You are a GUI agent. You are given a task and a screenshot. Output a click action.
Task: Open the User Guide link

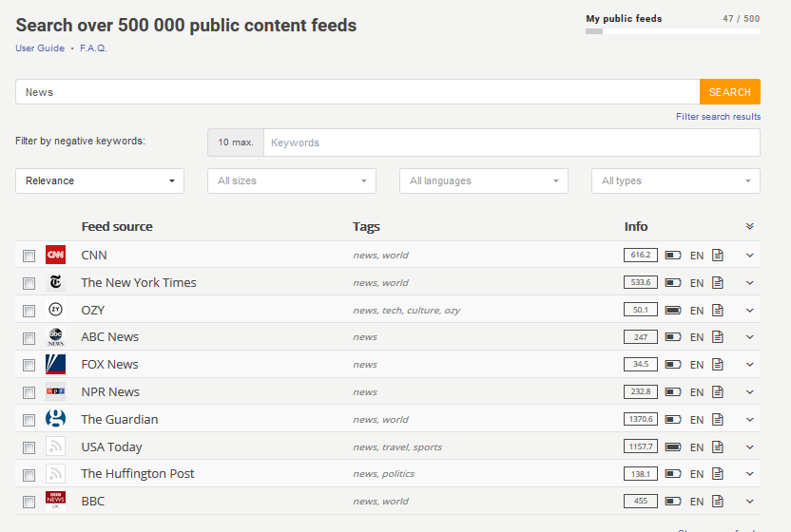click(x=40, y=47)
